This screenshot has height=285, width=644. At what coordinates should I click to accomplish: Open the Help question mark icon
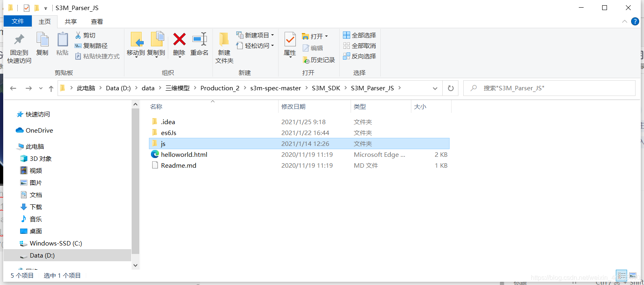point(635,21)
